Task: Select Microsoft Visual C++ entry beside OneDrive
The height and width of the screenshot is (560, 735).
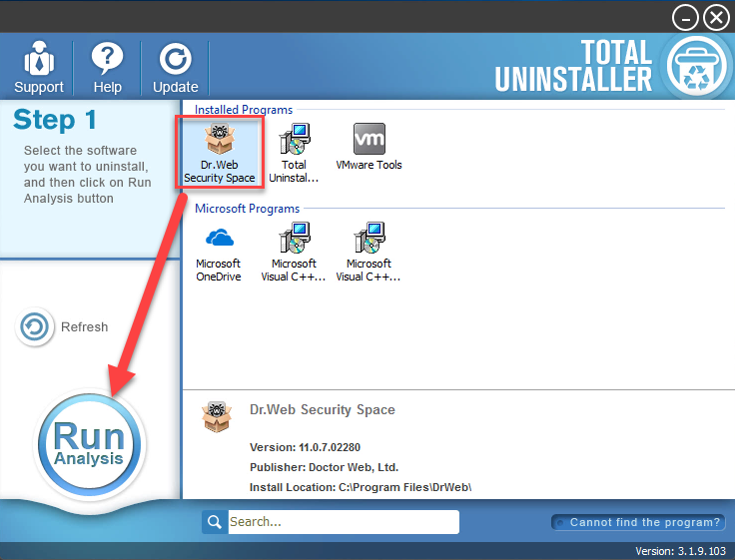Action: click(294, 254)
